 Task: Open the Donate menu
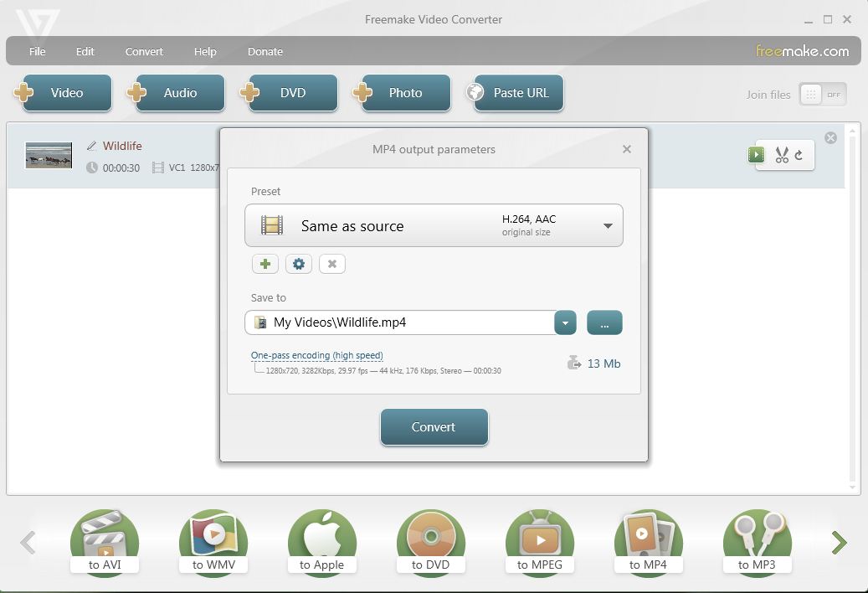tap(265, 51)
